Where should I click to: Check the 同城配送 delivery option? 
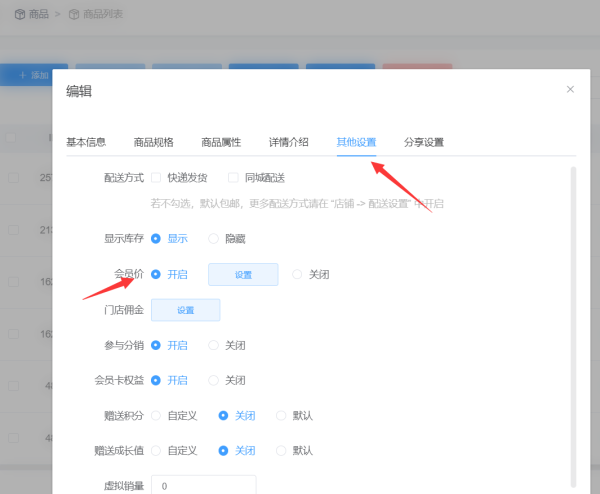pos(233,178)
